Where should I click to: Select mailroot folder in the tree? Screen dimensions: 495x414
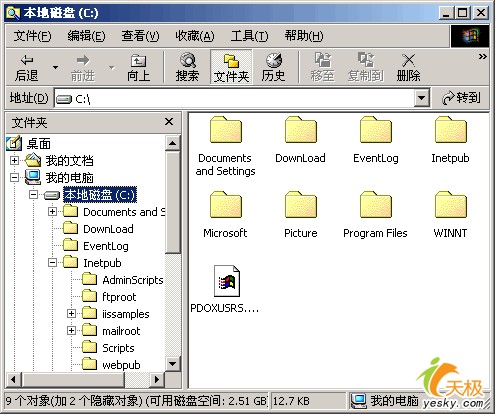click(121, 331)
